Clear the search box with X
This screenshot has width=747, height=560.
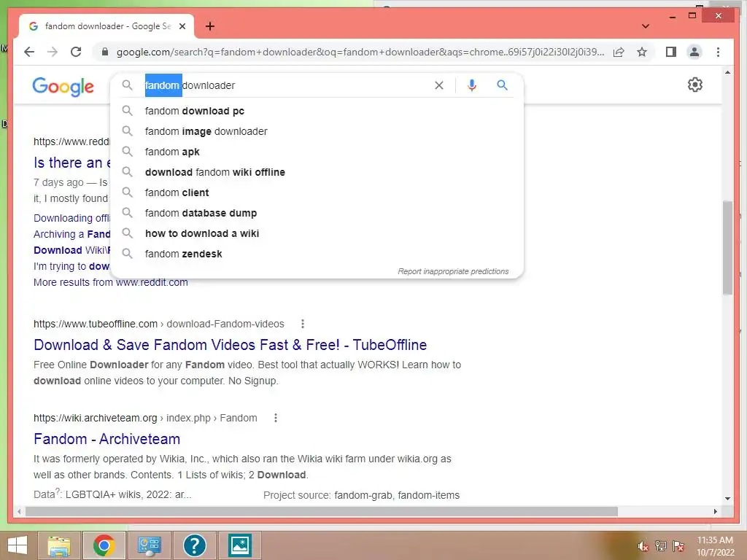[x=438, y=85]
